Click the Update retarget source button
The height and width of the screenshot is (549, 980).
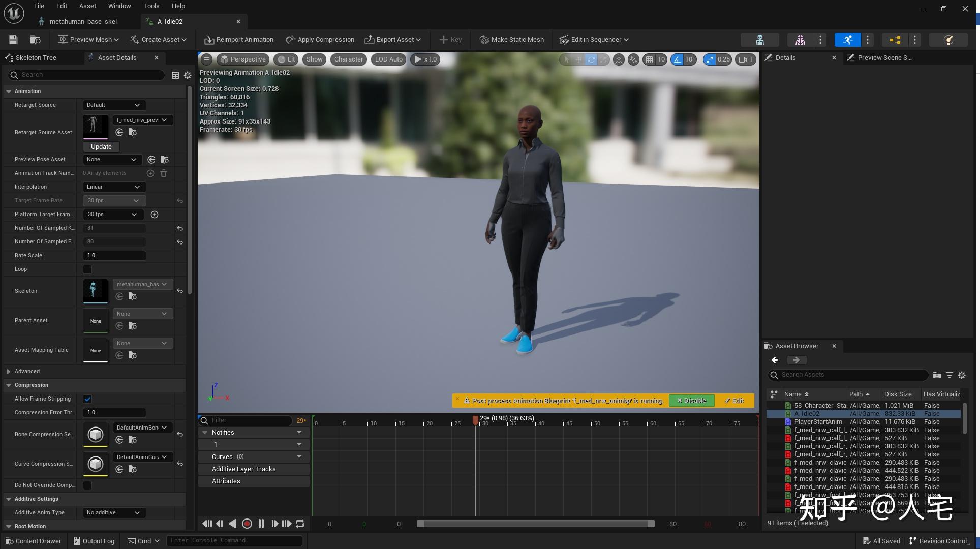pos(101,147)
